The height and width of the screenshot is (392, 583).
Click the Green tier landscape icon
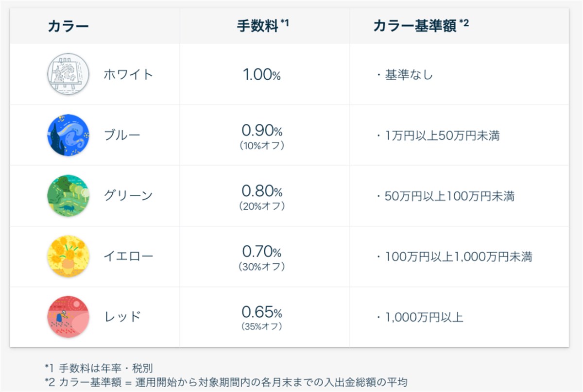click(x=68, y=196)
